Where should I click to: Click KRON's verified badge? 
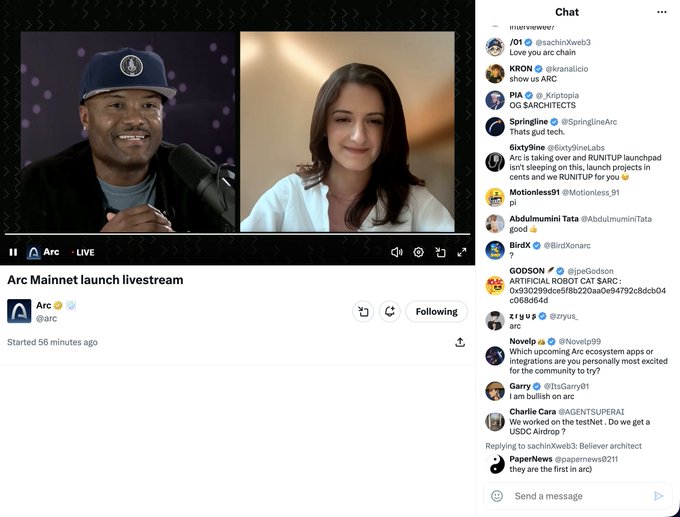539,69
